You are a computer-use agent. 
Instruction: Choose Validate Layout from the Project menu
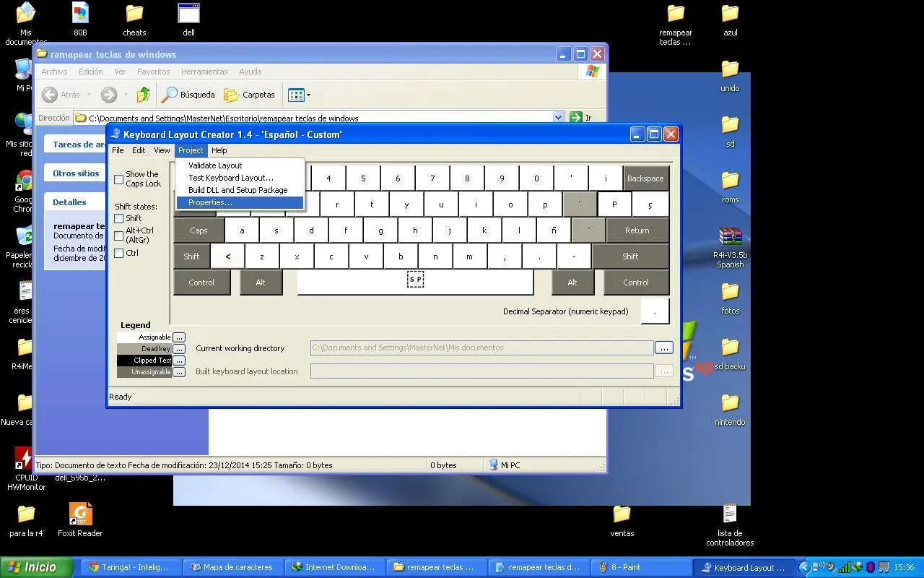(240, 165)
